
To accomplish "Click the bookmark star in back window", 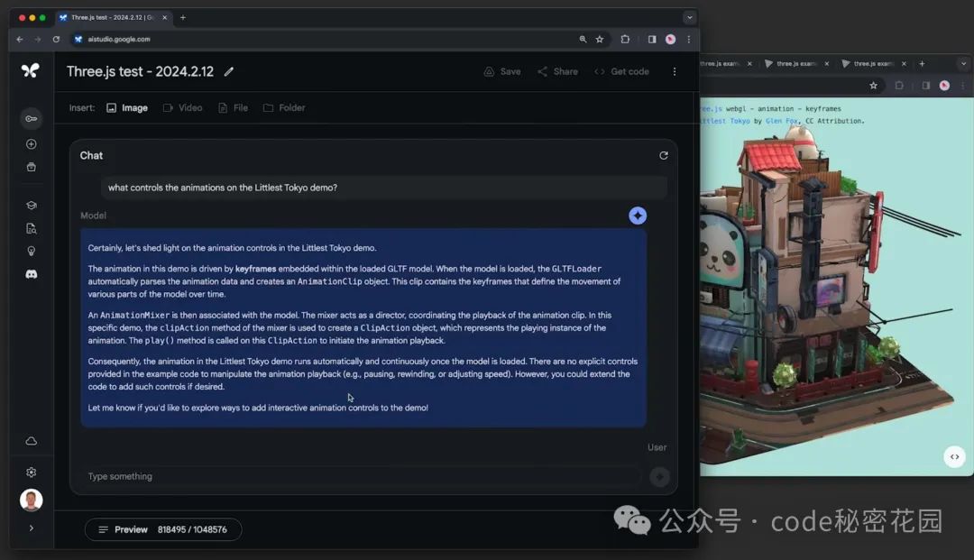I will tap(873, 86).
